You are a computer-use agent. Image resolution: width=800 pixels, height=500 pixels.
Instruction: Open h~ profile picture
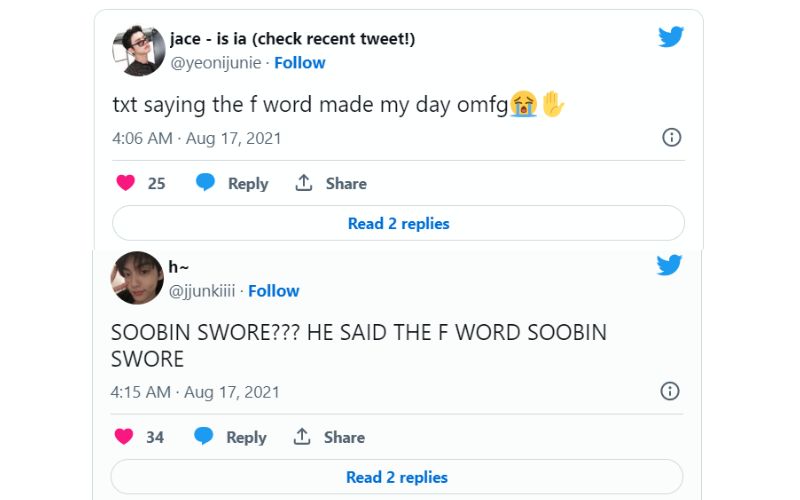click(x=137, y=277)
